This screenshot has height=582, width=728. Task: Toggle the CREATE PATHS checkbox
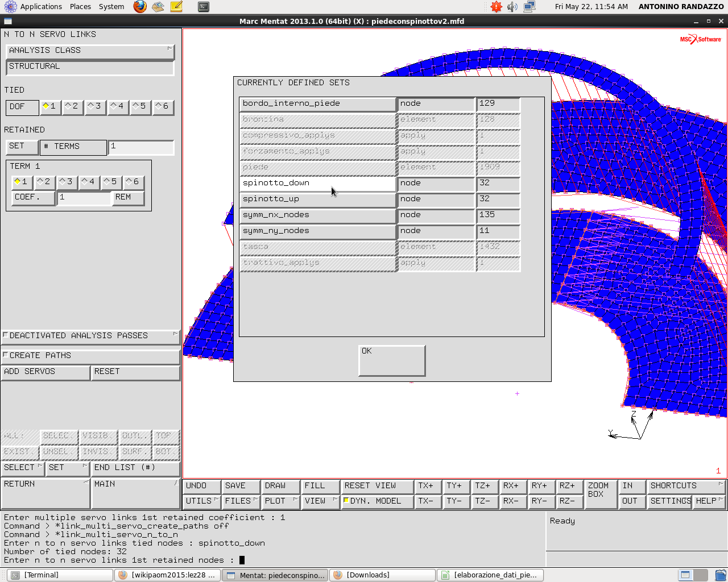(90, 356)
